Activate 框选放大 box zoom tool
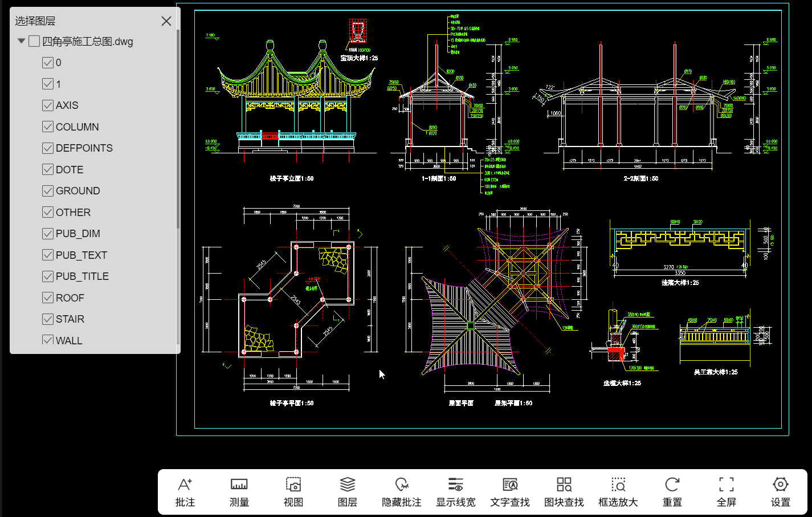812x517 pixels. point(618,492)
